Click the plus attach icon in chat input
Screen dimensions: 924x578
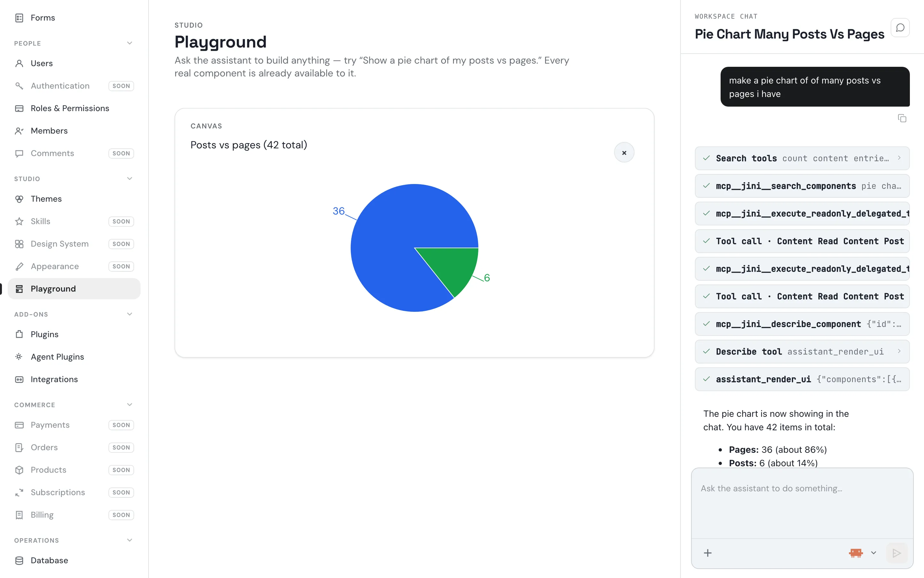coord(707,553)
